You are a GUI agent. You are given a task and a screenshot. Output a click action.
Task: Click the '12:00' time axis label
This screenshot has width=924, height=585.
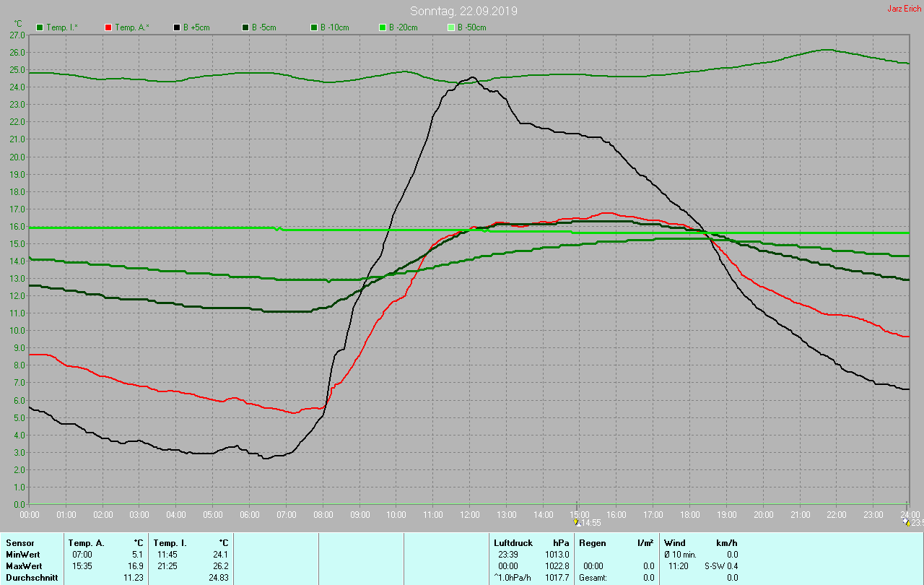[470, 514]
